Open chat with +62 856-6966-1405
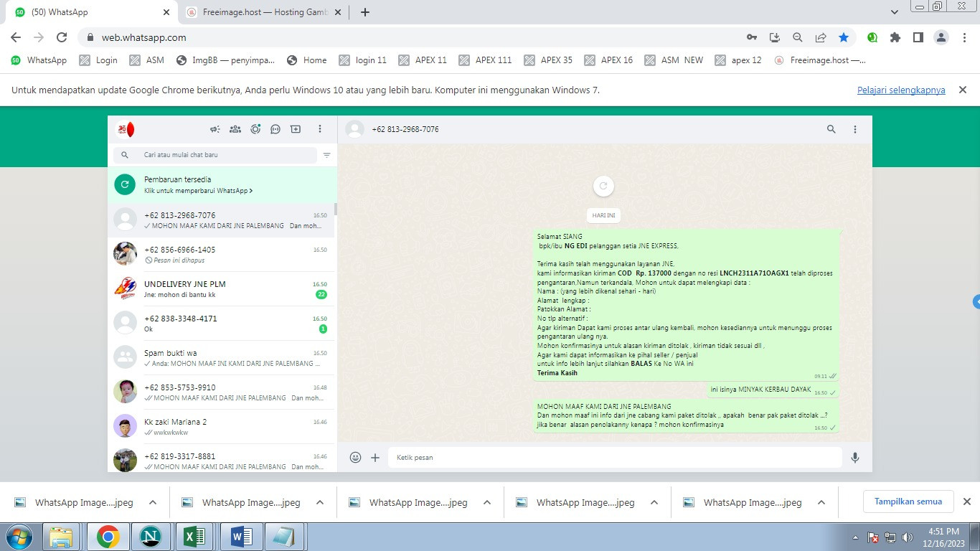The image size is (980, 551). [222, 255]
